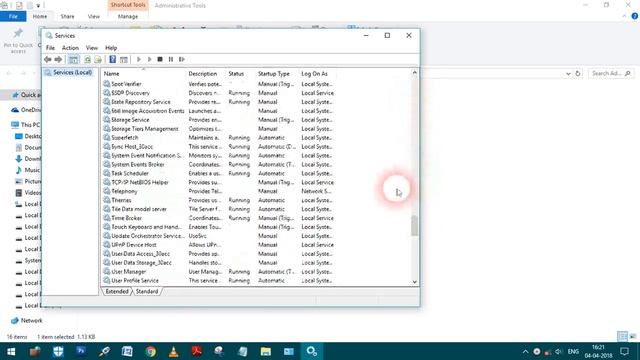Open the Help icon in Services toolbar
The height and width of the screenshot is (360, 640).
coord(113,60)
